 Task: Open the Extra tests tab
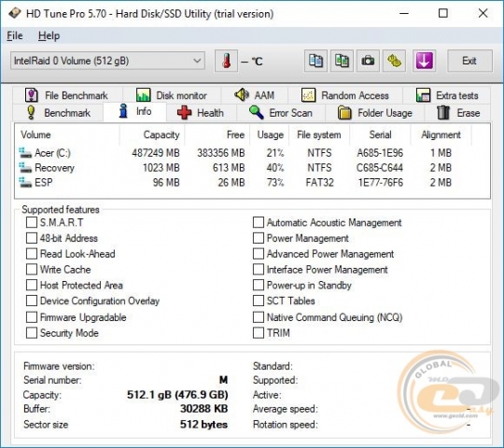point(447,95)
